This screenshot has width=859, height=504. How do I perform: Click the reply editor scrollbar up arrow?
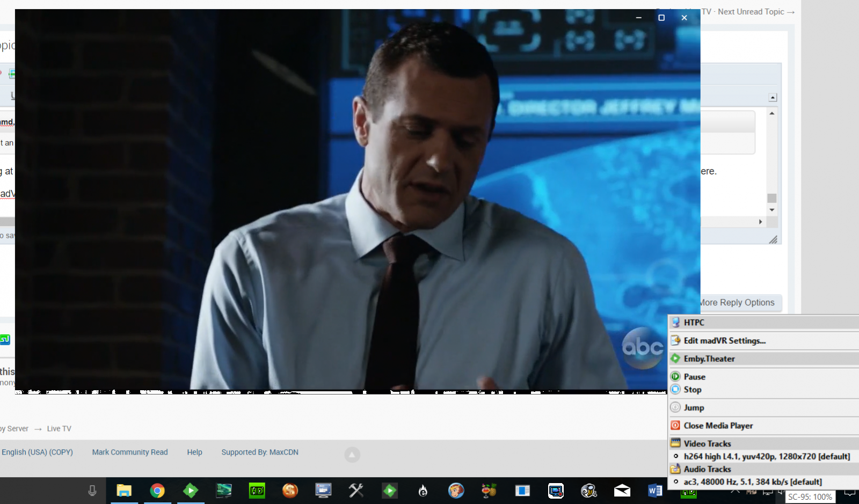click(772, 113)
